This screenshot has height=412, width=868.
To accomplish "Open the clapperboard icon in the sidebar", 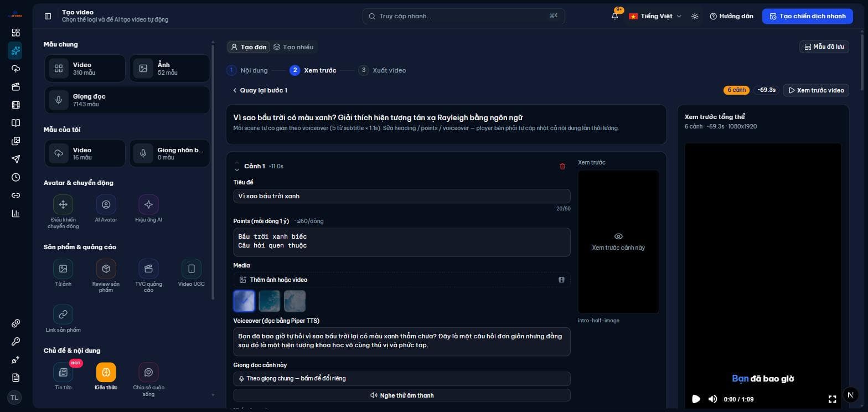I will (15, 87).
